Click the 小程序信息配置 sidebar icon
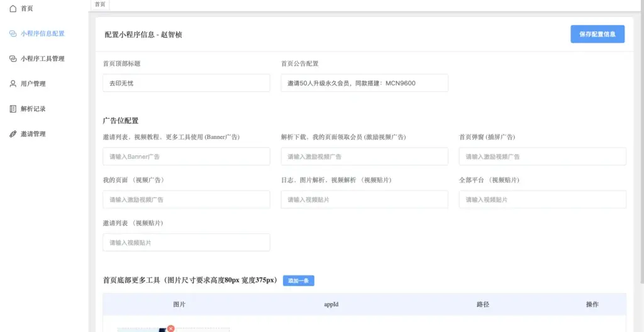This screenshot has width=644, height=332. [13, 34]
